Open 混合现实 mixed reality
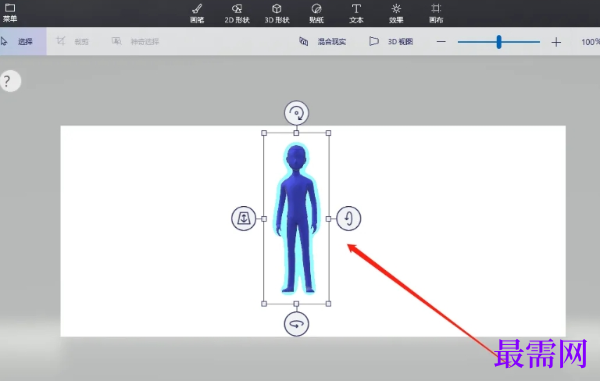606x385 pixels. [323, 41]
